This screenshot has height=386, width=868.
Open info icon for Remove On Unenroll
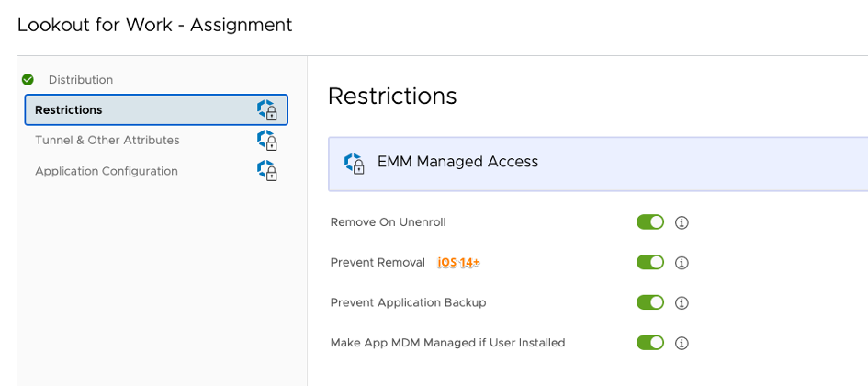[682, 222]
